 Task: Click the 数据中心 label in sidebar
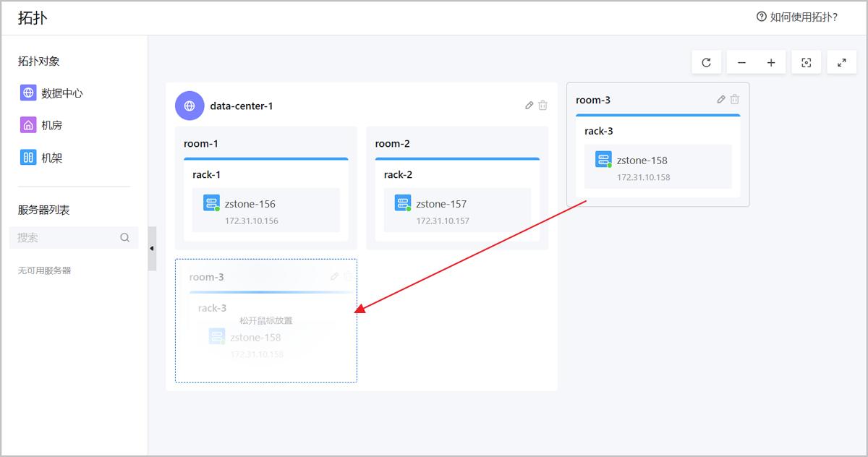[x=62, y=93]
